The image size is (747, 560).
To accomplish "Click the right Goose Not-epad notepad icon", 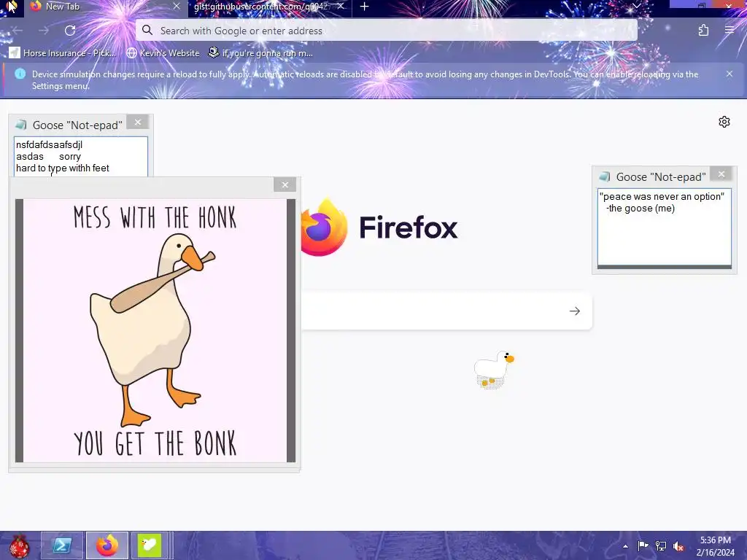I will click(605, 176).
